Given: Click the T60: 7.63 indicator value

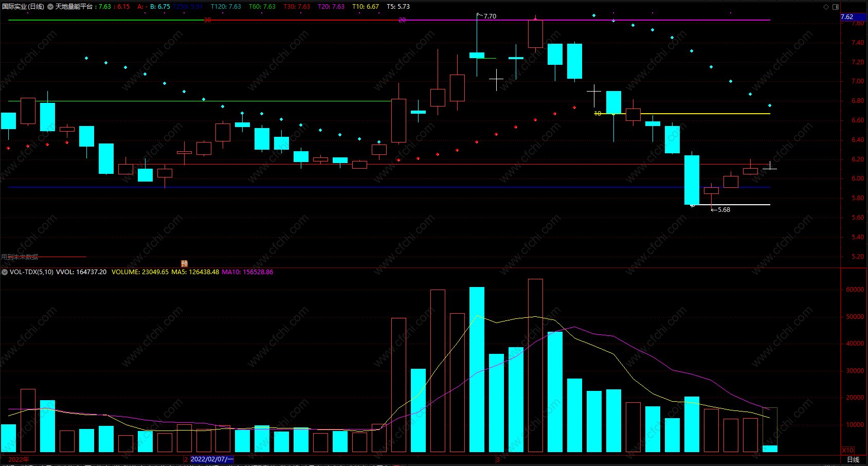Looking at the screenshot, I should pos(262,7).
